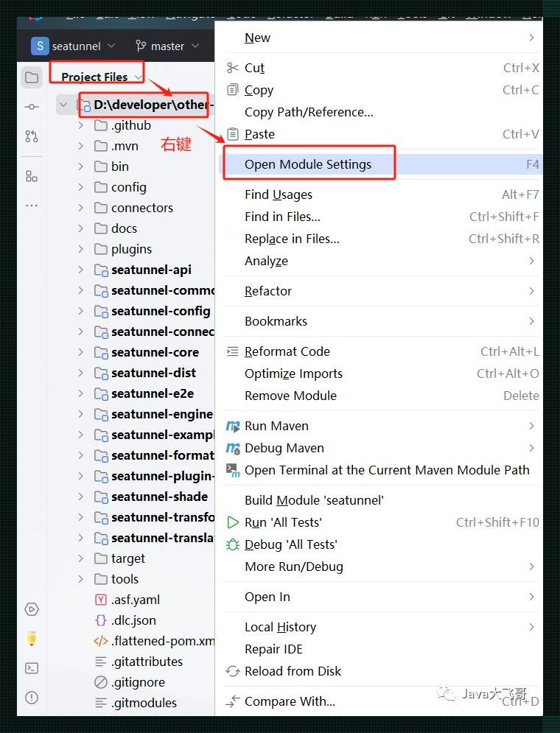The height and width of the screenshot is (733, 560).
Task: Click the .dlc.json braces icon
Action: point(100,620)
